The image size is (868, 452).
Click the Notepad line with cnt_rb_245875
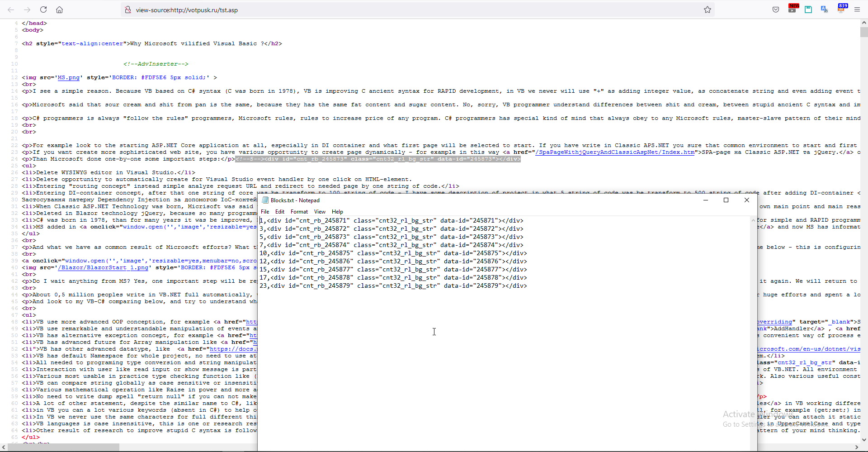393,253
